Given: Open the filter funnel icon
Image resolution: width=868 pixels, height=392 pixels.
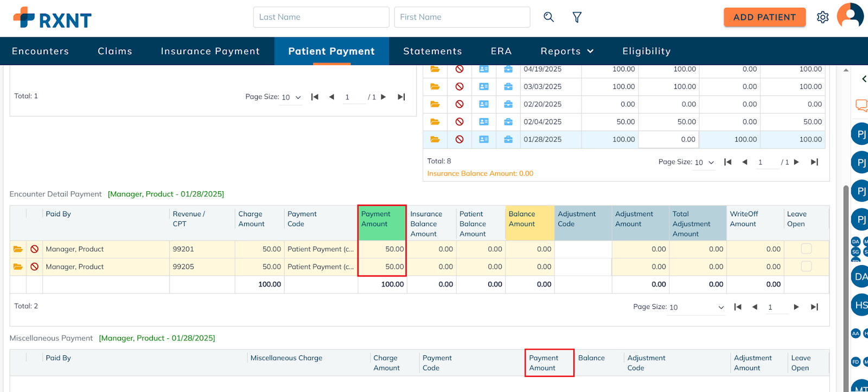Looking at the screenshot, I should 577,17.
